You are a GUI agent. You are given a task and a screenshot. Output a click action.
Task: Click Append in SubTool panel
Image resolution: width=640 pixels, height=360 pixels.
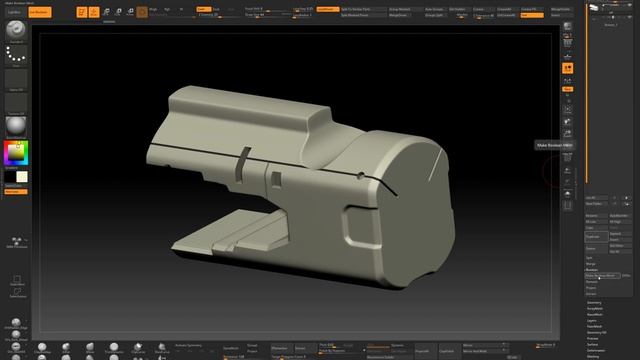point(620,234)
